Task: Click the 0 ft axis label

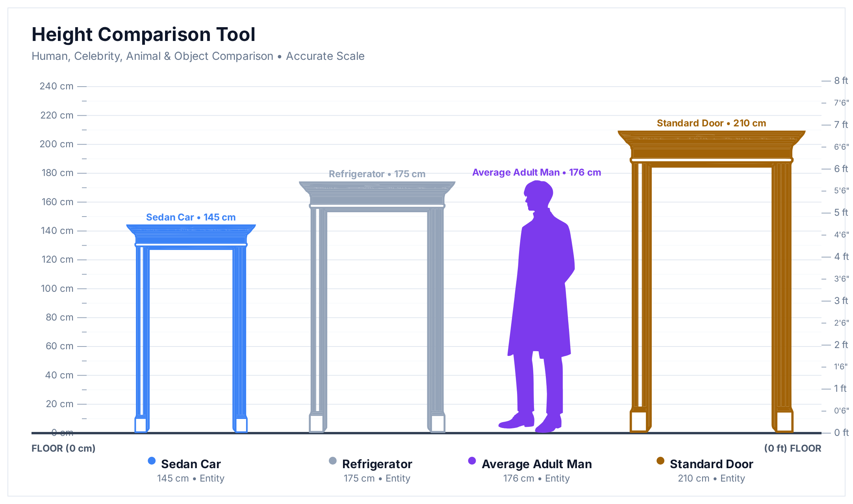Action: click(x=841, y=433)
